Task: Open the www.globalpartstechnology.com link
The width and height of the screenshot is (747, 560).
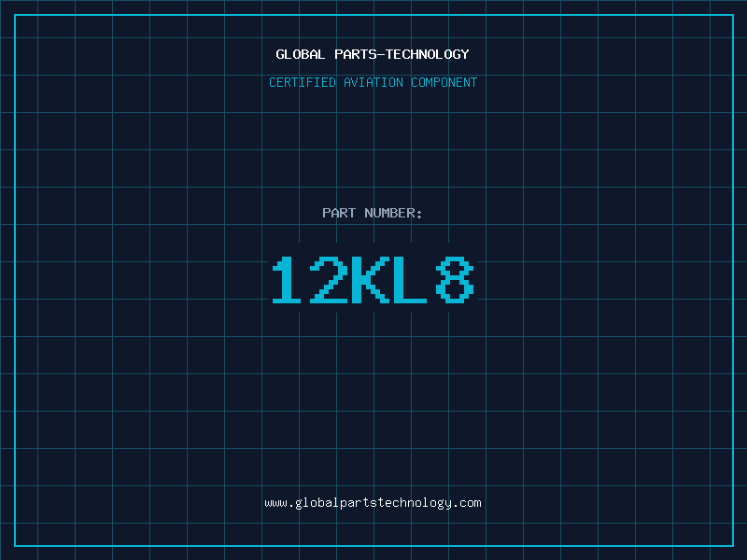Action: [x=373, y=503]
